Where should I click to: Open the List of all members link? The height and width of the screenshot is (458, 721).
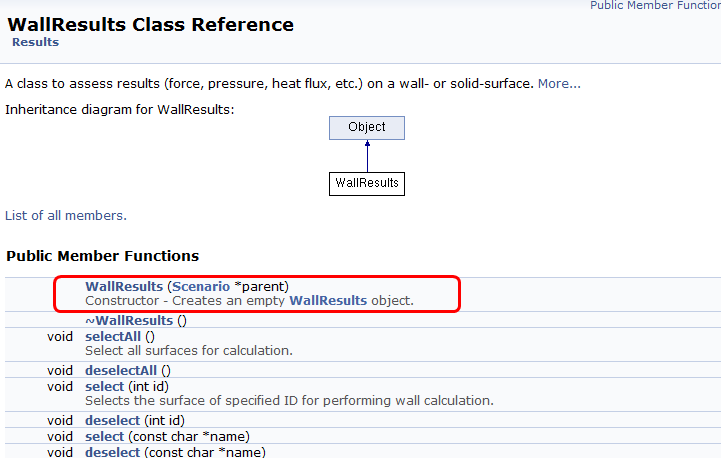coord(66,215)
